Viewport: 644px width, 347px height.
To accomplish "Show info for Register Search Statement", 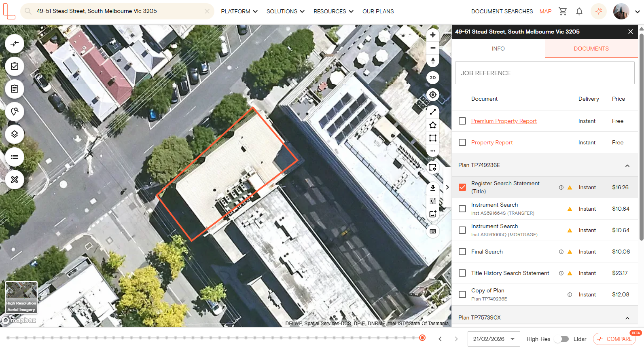I will tap(561, 187).
